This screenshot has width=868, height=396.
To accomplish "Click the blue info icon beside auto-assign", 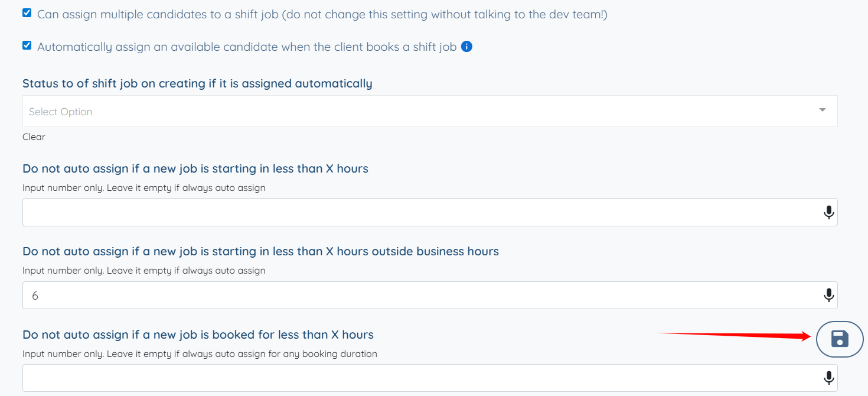I will [466, 46].
